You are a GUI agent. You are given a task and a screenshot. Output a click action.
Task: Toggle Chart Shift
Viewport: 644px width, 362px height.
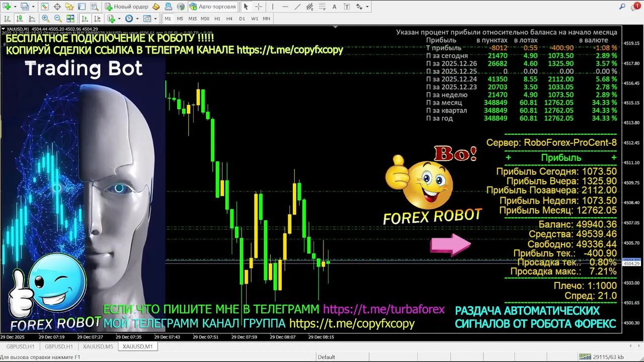click(x=97, y=19)
